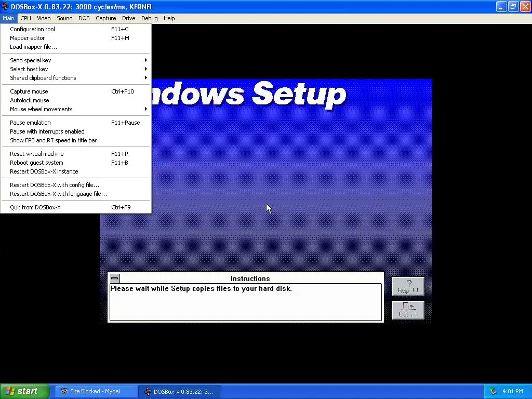Open the DOS menu

(84, 18)
